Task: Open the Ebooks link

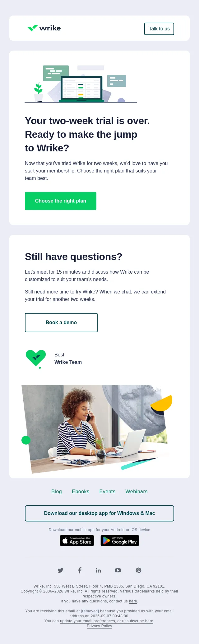Action: (81, 491)
